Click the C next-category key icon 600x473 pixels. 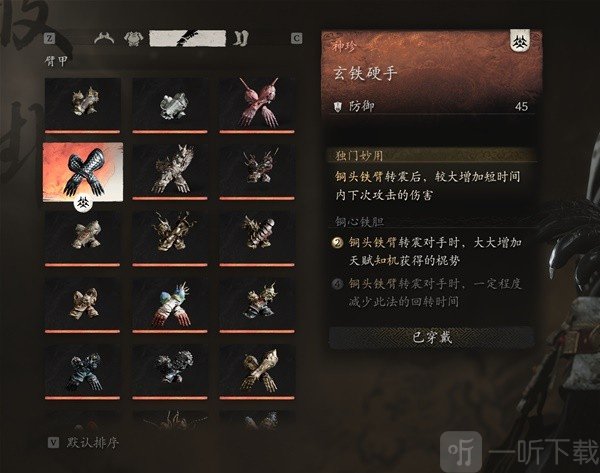[297, 38]
